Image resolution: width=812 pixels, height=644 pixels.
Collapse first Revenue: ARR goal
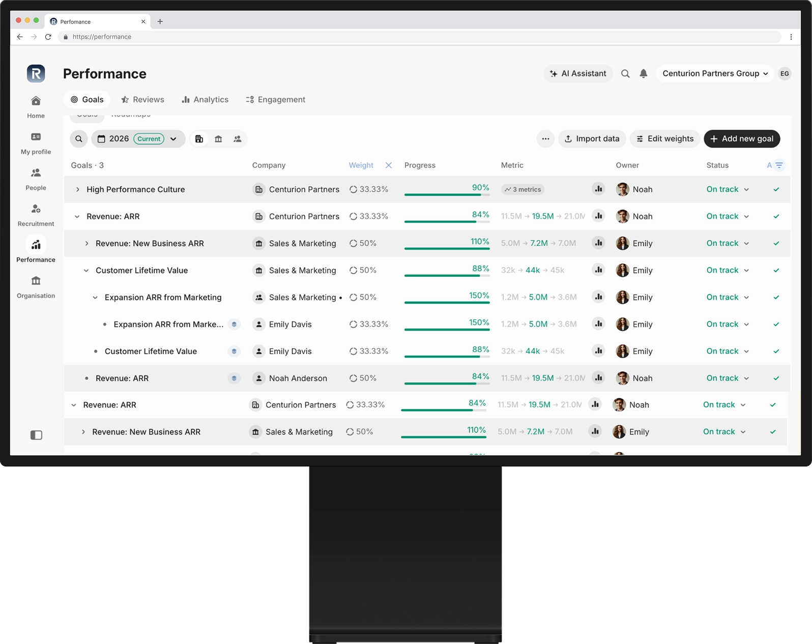click(x=77, y=216)
